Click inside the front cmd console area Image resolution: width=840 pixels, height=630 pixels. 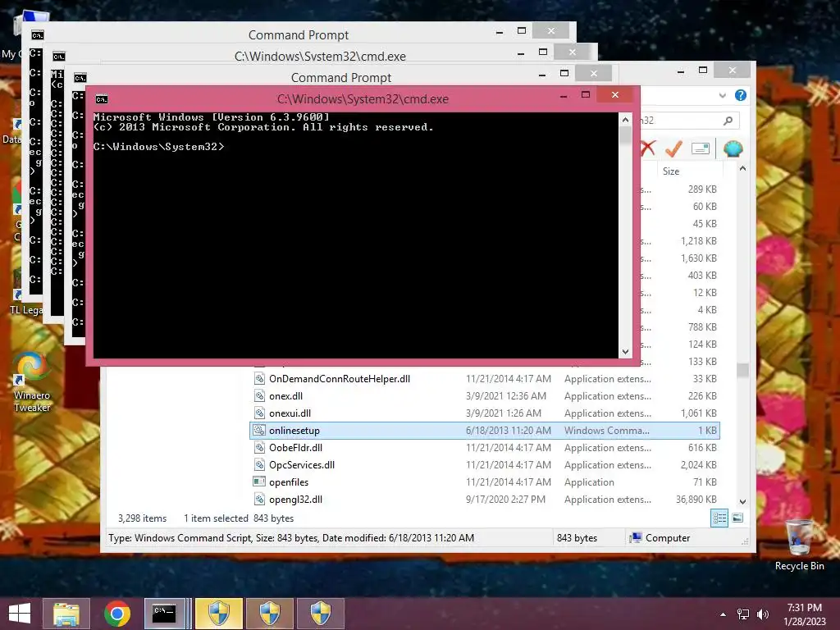(356, 235)
